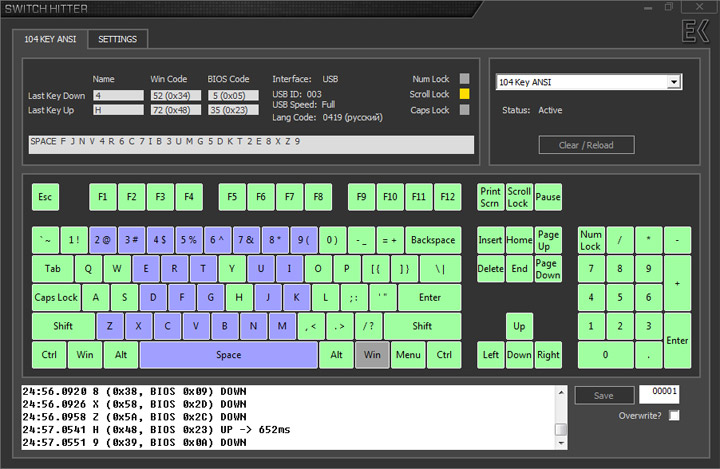The height and width of the screenshot is (469, 720).
Task: Click the Q key tile
Action: click(88, 269)
